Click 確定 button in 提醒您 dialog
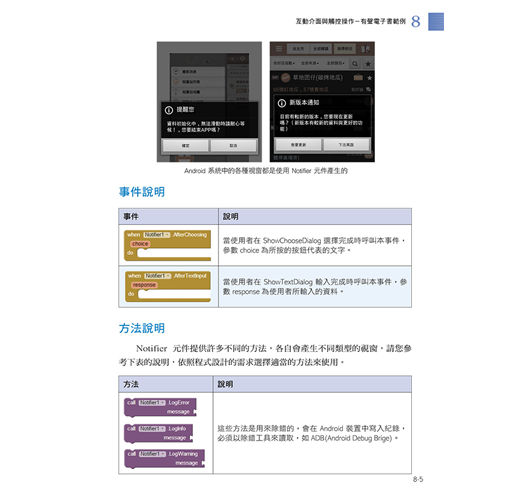Viewport: 520px width, 500px height. 185,146
